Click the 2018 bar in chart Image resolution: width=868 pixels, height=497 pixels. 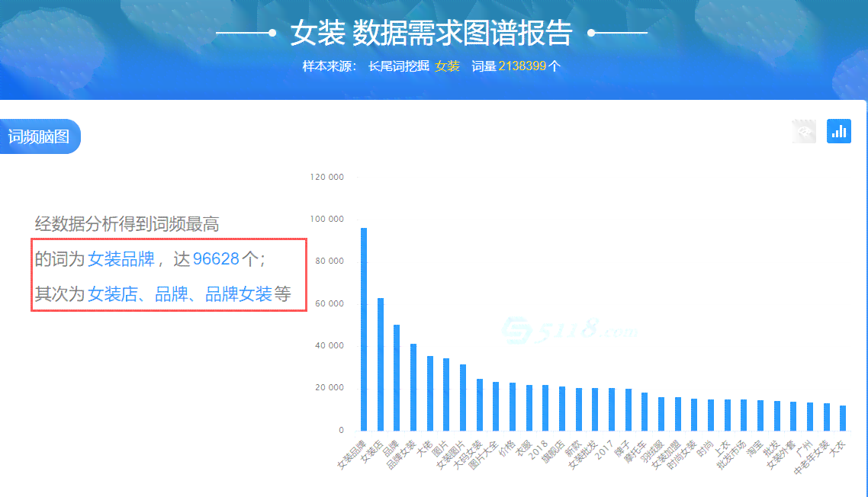point(545,408)
